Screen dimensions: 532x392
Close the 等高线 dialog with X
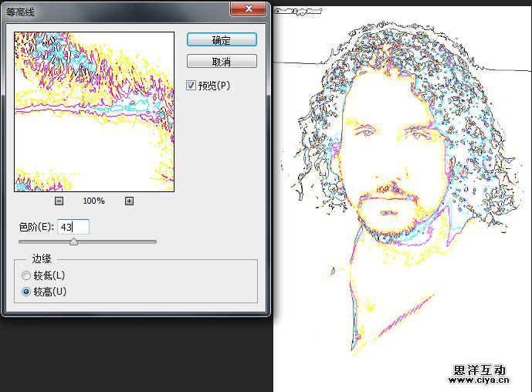[249, 8]
